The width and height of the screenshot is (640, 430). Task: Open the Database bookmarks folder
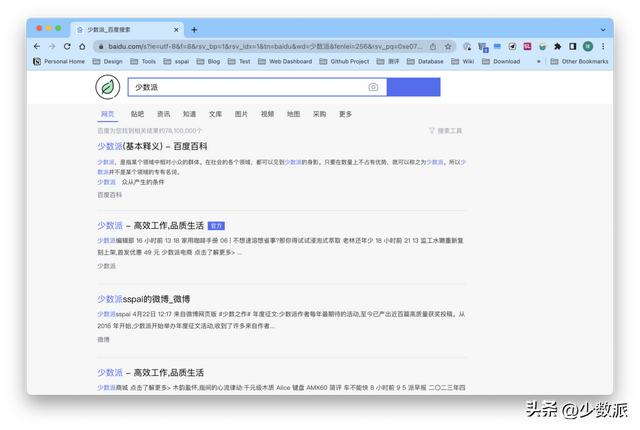[425, 61]
